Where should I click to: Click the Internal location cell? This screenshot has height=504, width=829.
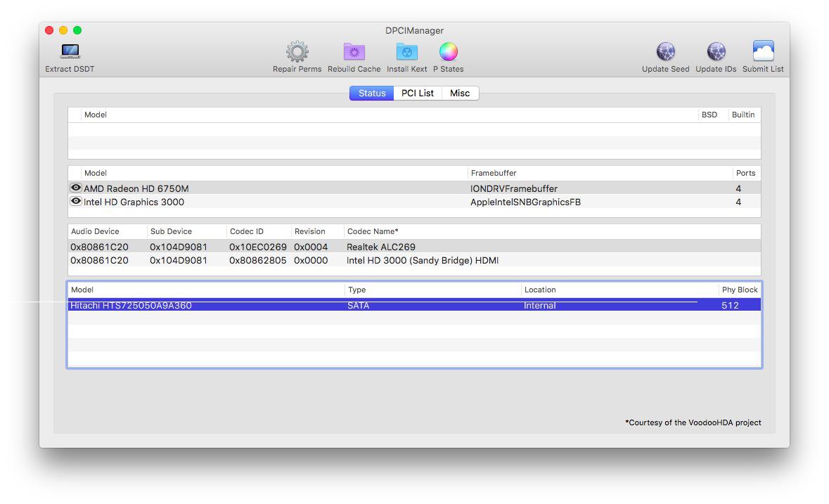pos(540,305)
